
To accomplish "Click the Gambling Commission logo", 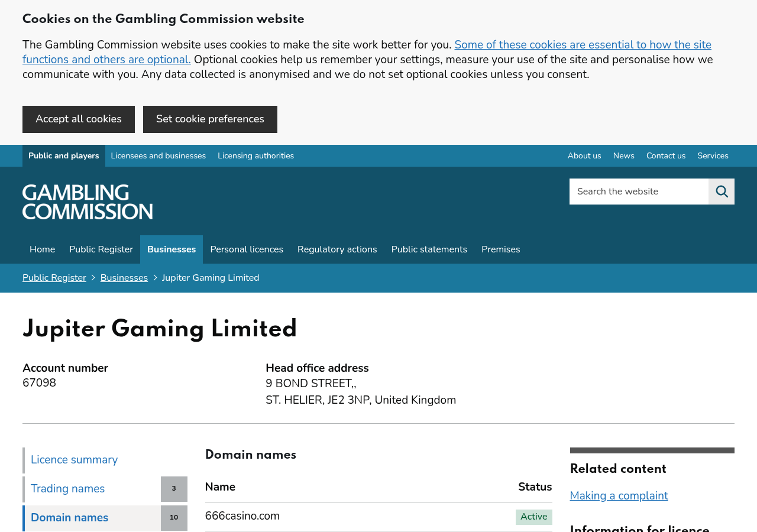I will 88,202.
